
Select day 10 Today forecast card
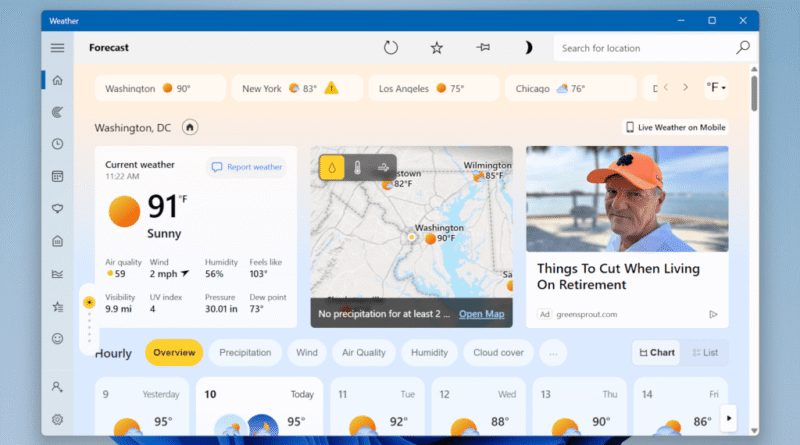[259, 407]
